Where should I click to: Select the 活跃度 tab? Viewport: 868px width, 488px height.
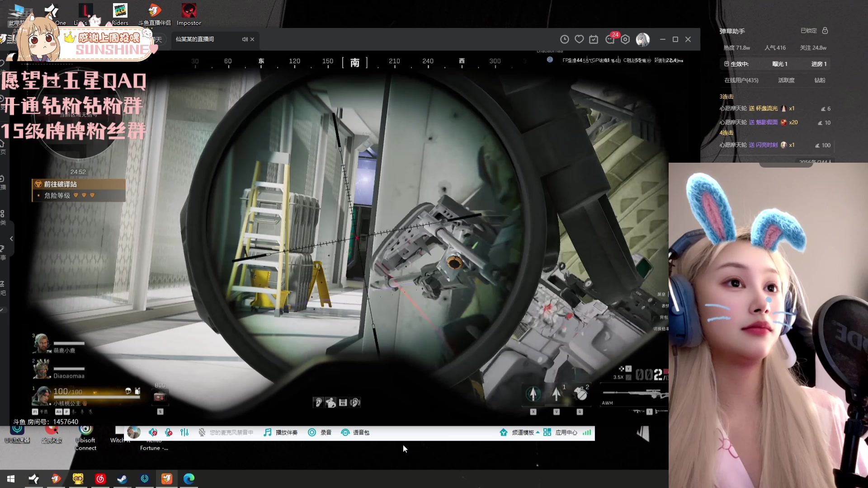(x=786, y=80)
